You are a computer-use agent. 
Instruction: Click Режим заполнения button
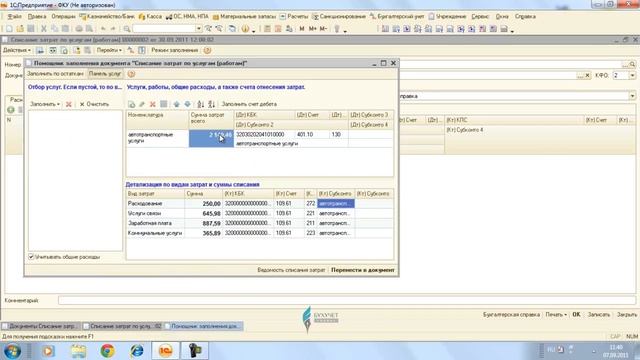click(174, 50)
